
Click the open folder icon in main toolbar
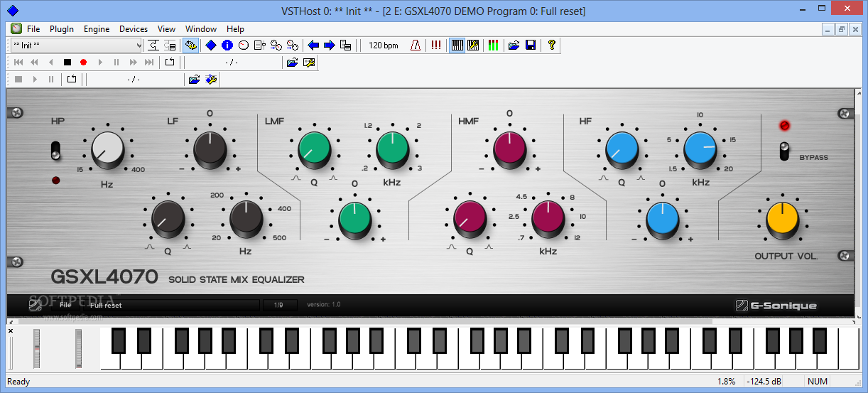click(514, 45)
